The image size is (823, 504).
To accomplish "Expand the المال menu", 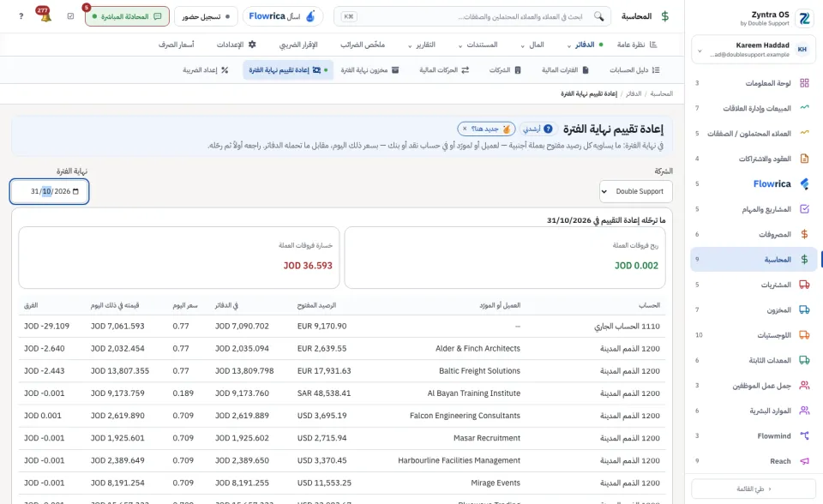I will (x=532, y=45).
